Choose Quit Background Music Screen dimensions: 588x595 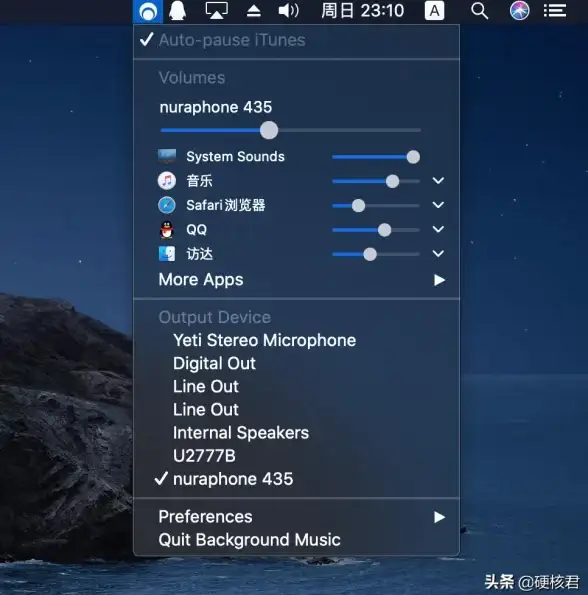[x=296, y=540]
